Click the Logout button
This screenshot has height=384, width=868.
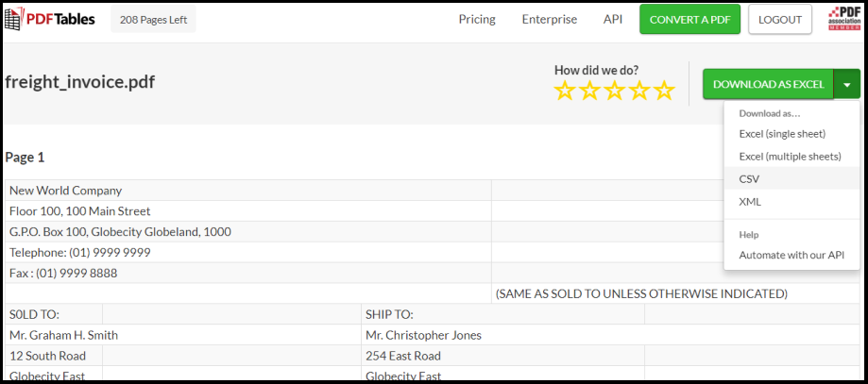(x=780, y=19)
